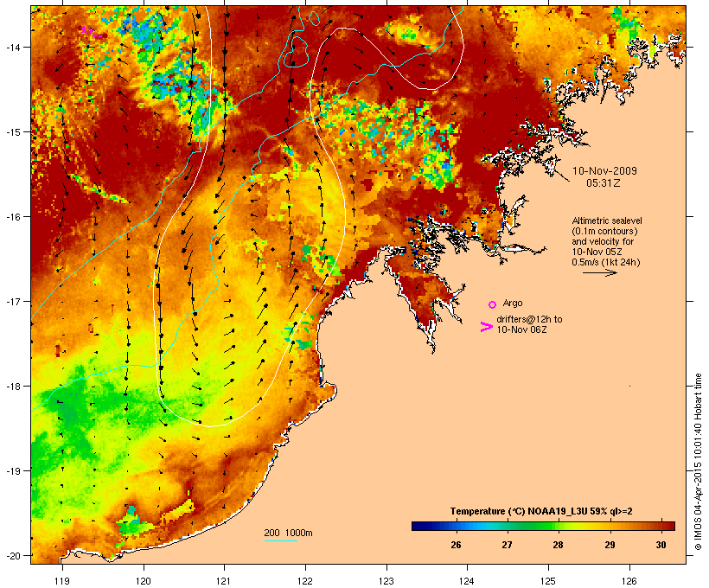Viewport: 709px width, 588px height.
Task: Click the longitude label 122
Action: click(305, 581)
